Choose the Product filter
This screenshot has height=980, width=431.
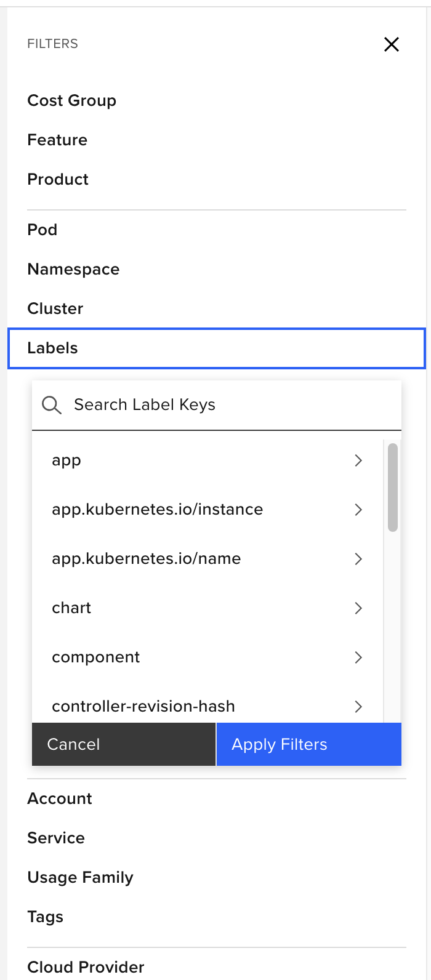tap(58, 179)
